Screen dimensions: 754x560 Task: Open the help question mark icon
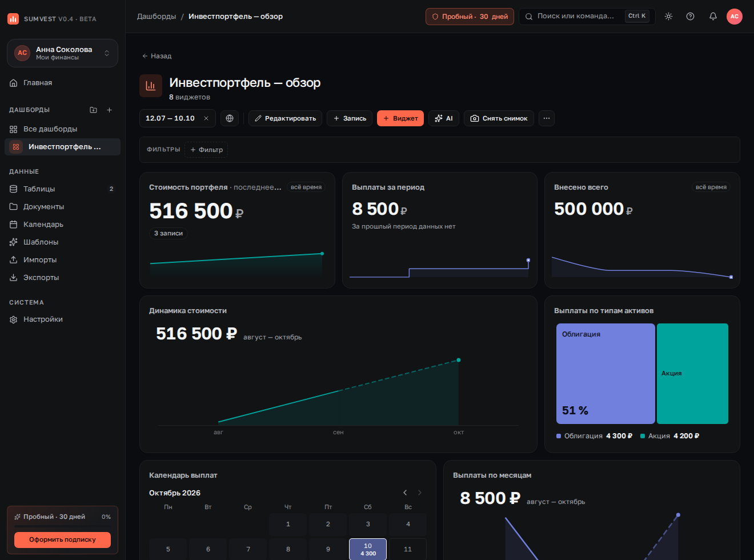[x=690, y=17]
